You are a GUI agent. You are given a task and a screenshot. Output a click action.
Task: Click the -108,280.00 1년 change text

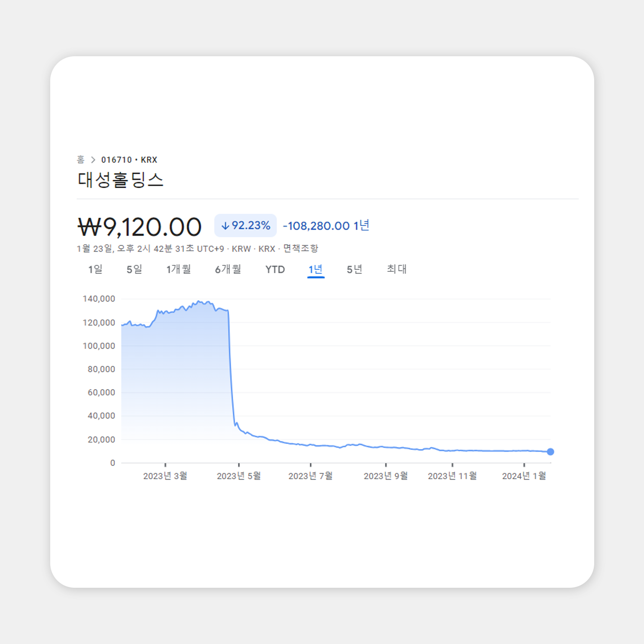pos(326,226)
